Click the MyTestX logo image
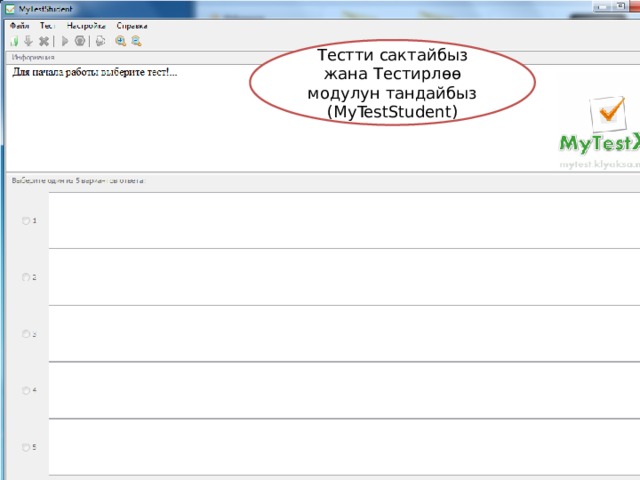 (599, 125)
